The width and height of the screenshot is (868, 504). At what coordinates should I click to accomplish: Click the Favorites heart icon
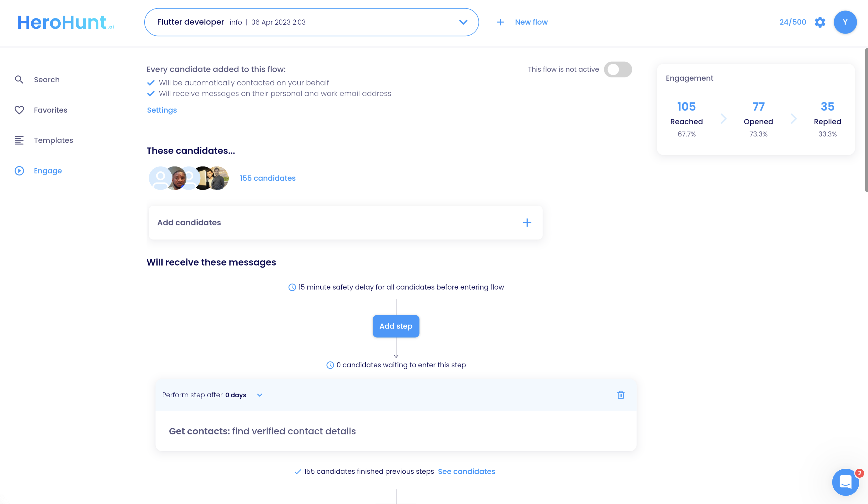click(x=20, y=109)
